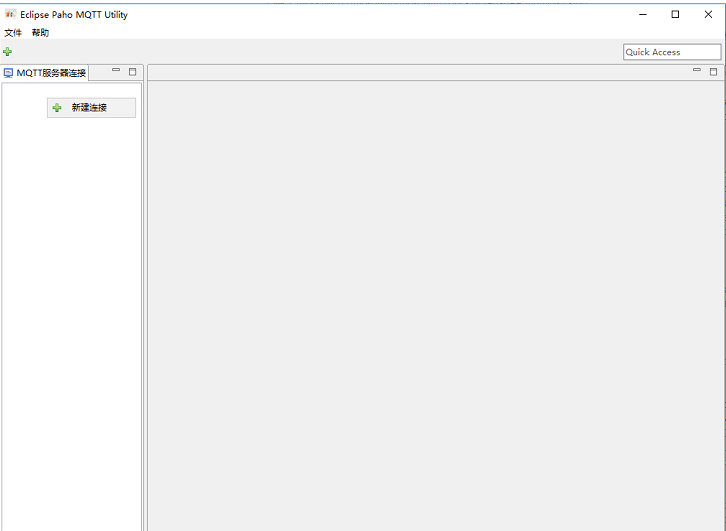
Task: Close the Eclipse Paho MQTT Utility window
Action: (x=708, y=14)
